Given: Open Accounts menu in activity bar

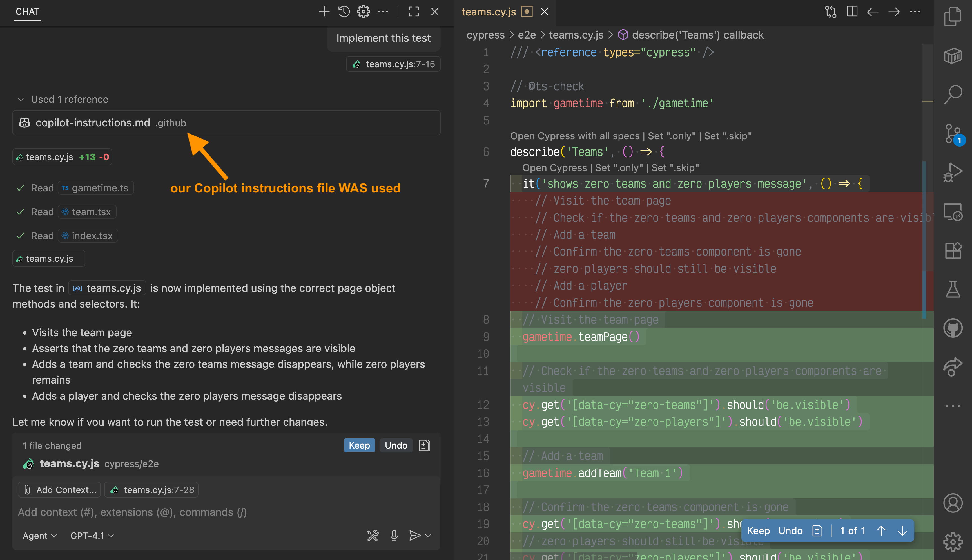Looking at the screenshot, I should (x=953, y=503).
